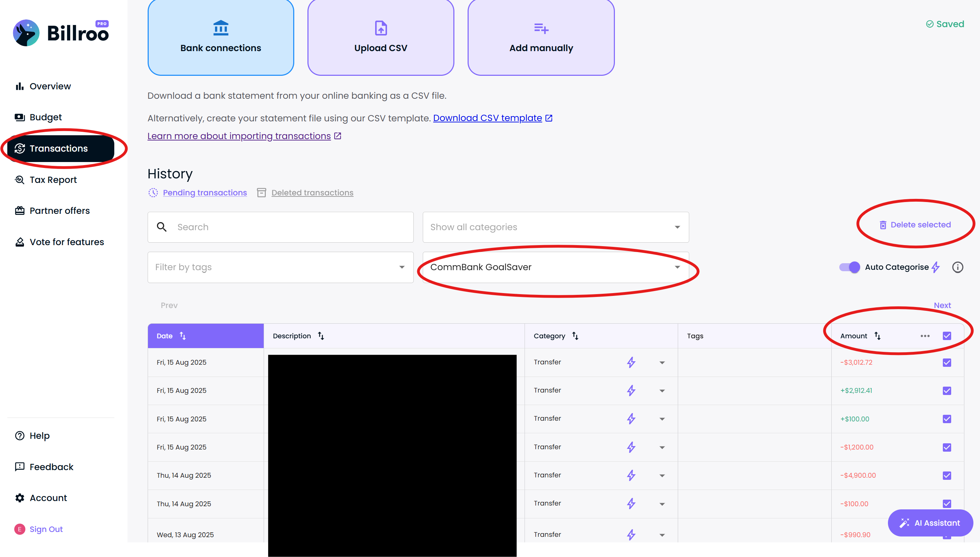Click the Budget wallet icon
Image resolution: width=980 pixels, height=557 pixels.
click(19, 117)
